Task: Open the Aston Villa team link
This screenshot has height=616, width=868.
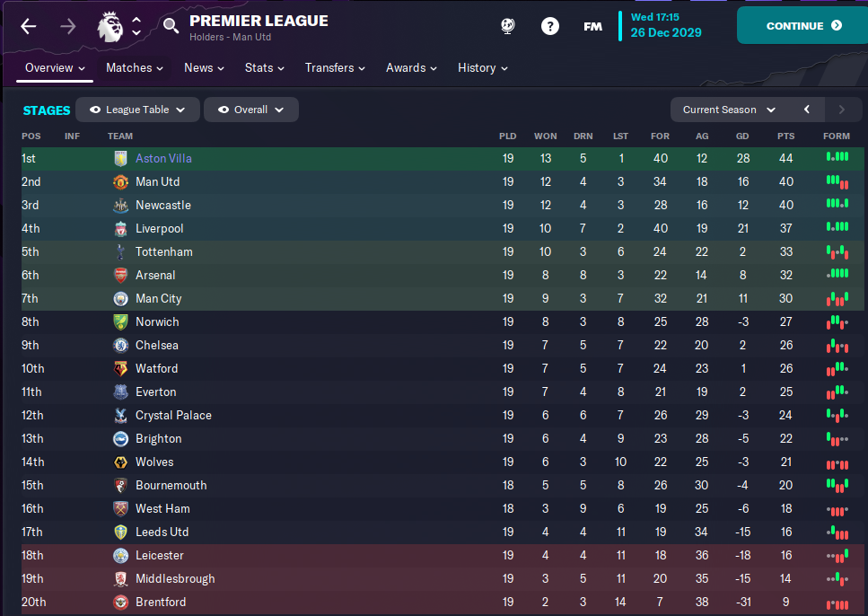Action: 163,158
